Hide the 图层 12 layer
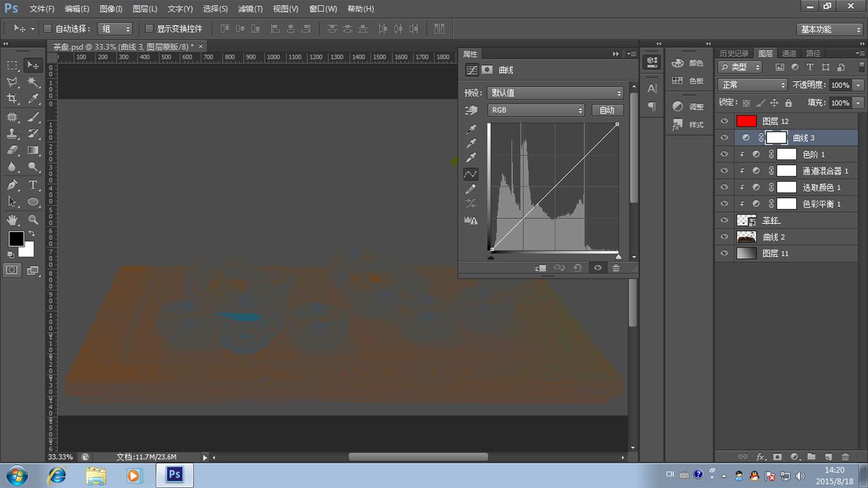Viewport: 868px width, 488px height. pos(724,121)
